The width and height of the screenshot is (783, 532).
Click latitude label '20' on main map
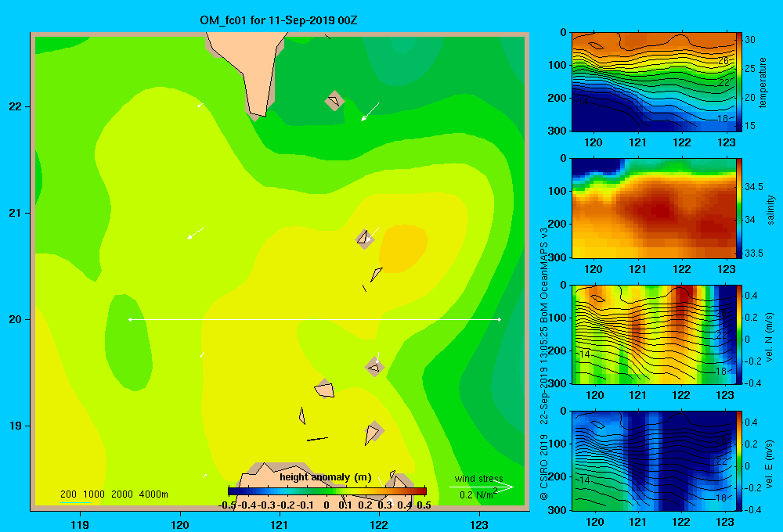(16, 319)
